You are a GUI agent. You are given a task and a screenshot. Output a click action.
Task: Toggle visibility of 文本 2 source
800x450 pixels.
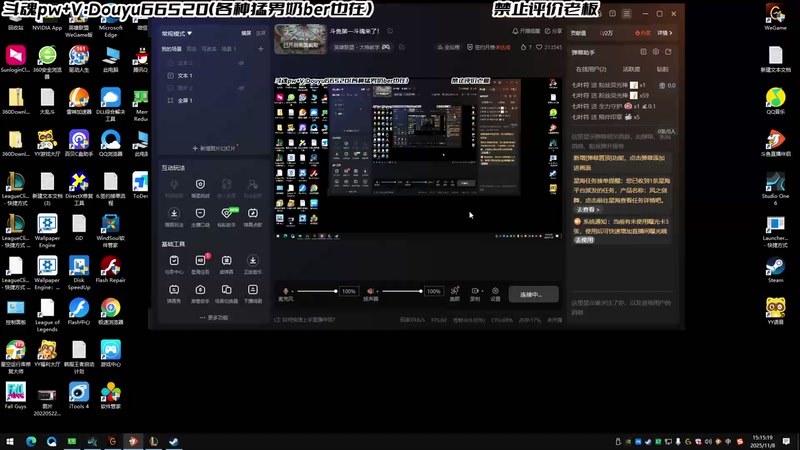click(241, 63)
